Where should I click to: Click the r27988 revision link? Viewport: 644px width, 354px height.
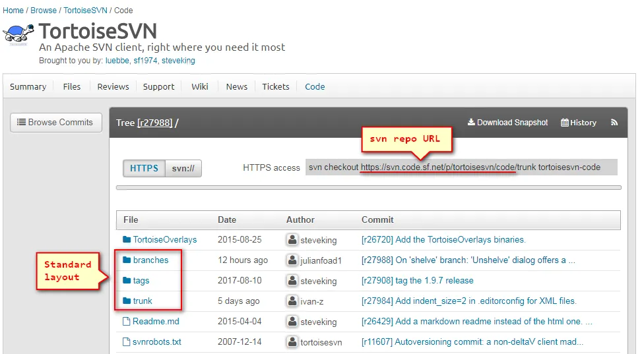point(154,123)
